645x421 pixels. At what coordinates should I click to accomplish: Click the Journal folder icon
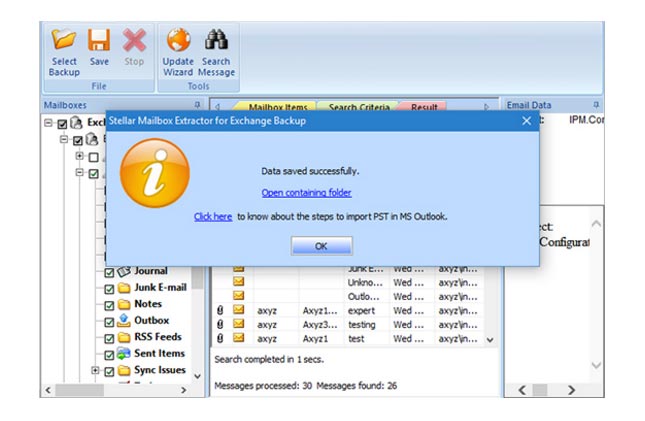point(124,271)
